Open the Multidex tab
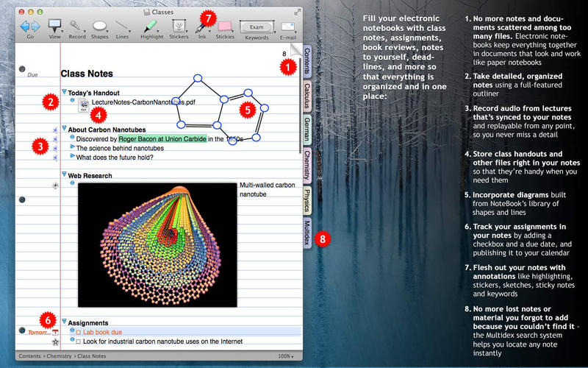The image size is (588, 368). 306,234
